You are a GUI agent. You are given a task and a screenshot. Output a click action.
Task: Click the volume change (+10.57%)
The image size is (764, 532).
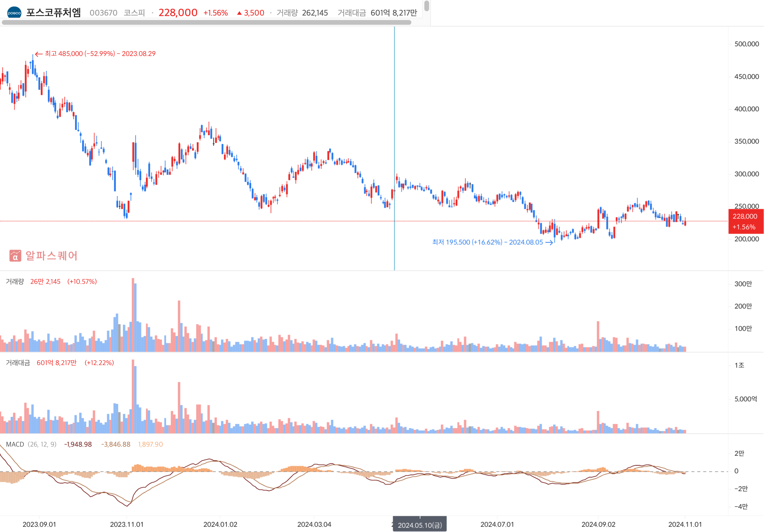coord(82,282)
